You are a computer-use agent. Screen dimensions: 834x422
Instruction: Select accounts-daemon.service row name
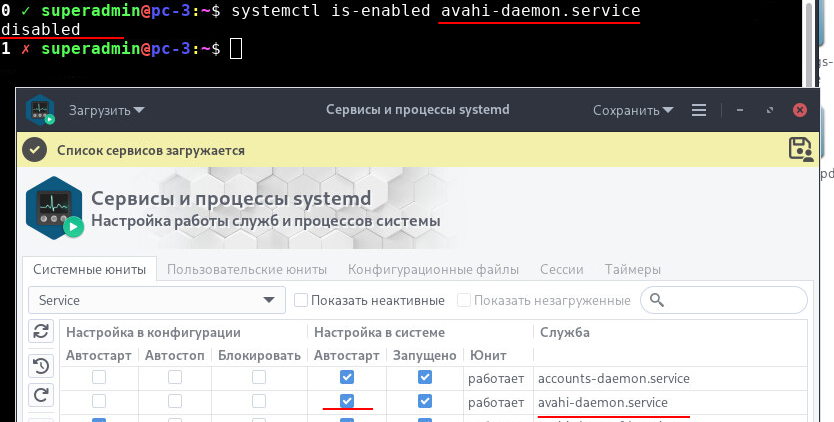[614, 378]
